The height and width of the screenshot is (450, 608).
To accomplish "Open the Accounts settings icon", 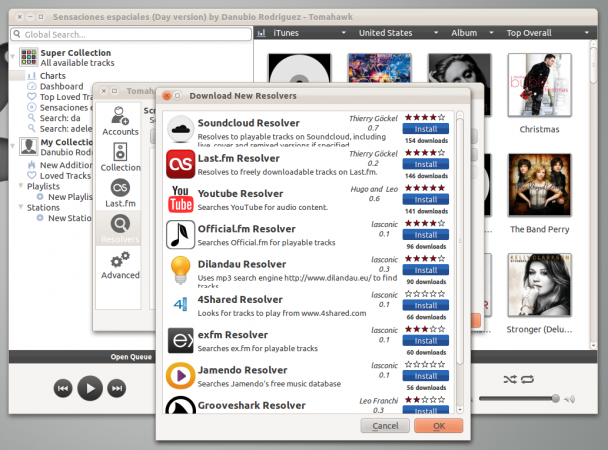I will [x=120, y=116].
